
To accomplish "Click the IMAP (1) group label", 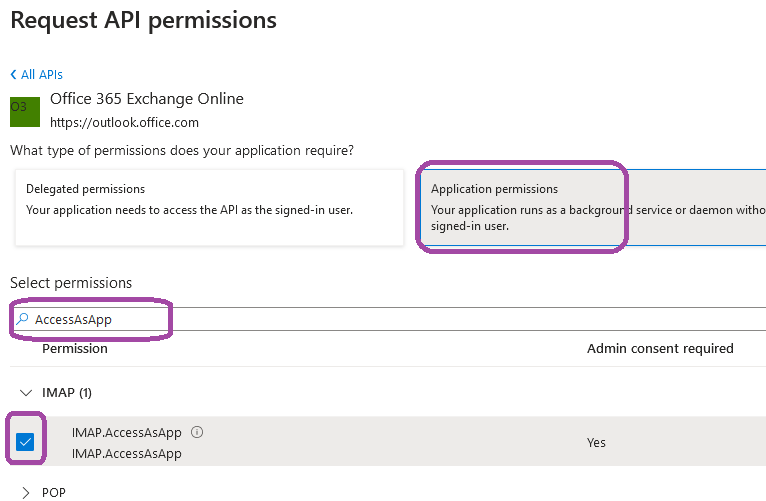I will coord(67,392).
